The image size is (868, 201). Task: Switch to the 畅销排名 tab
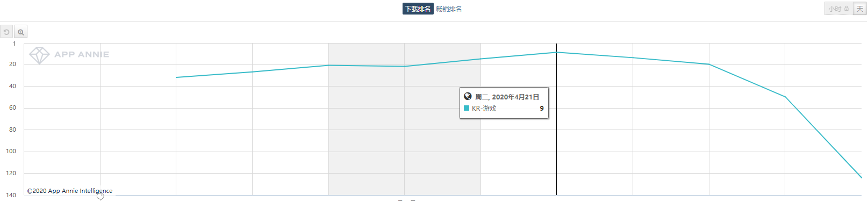[x=449, y=9]
